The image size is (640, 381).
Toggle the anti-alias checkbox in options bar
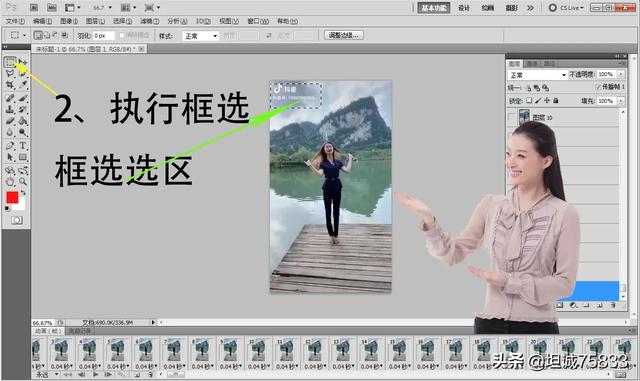122,36
